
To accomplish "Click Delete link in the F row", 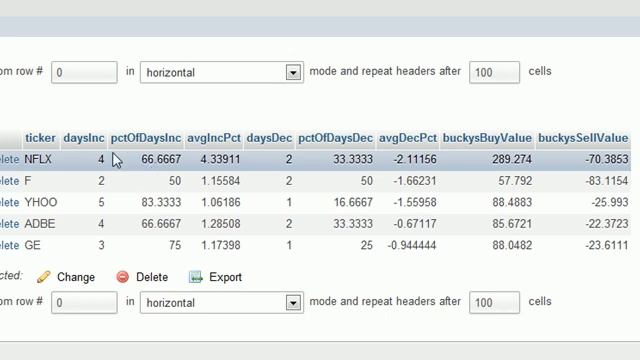I will [10, 181].
